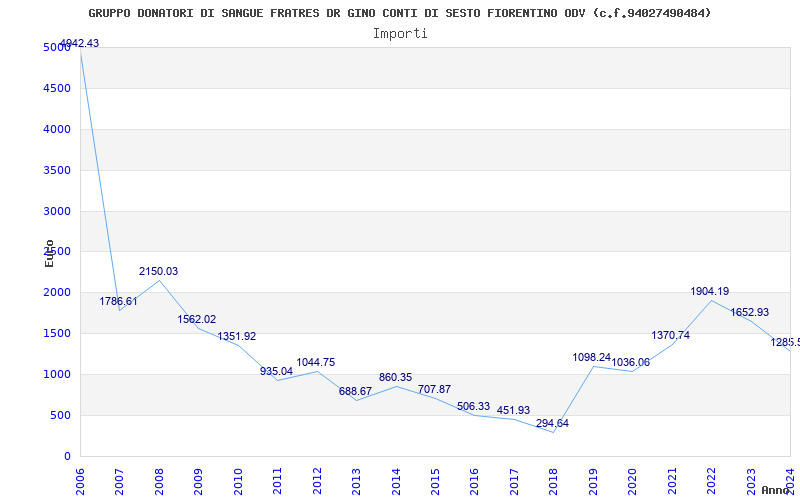
Task: Click the x-axis year 2007
Action: [x=119, y=481]
